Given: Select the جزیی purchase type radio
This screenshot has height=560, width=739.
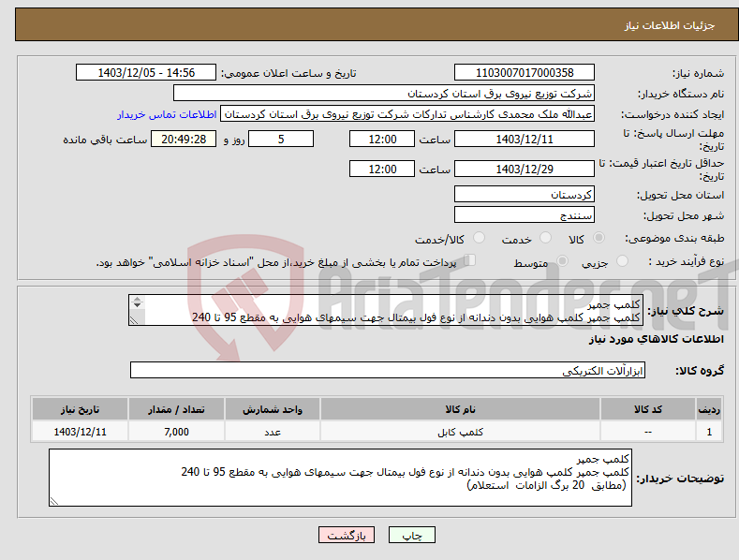Looking at the screenshot, I should tap(623, 260).
